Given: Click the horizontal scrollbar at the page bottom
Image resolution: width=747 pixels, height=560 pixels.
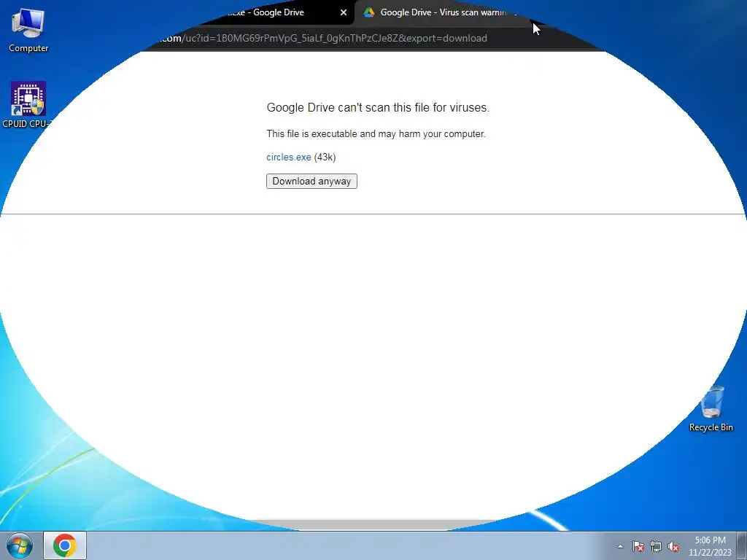Looking at the screenshot, I should coord(374,524).
